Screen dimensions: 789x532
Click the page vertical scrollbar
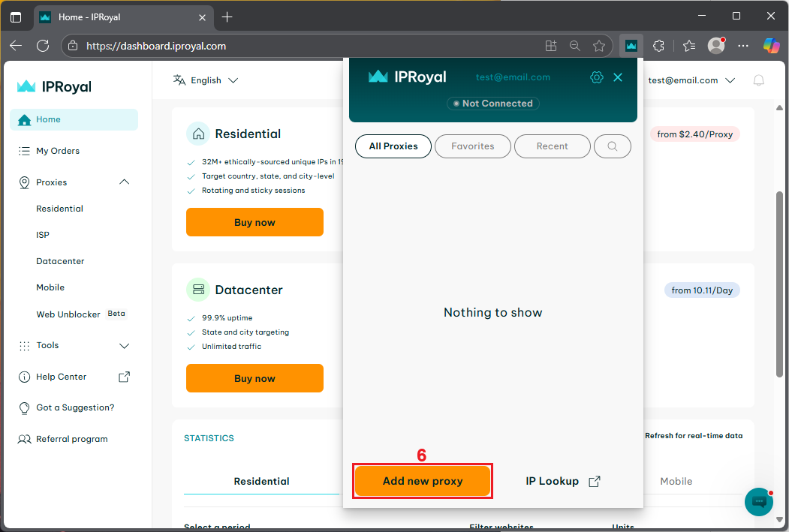779,284
